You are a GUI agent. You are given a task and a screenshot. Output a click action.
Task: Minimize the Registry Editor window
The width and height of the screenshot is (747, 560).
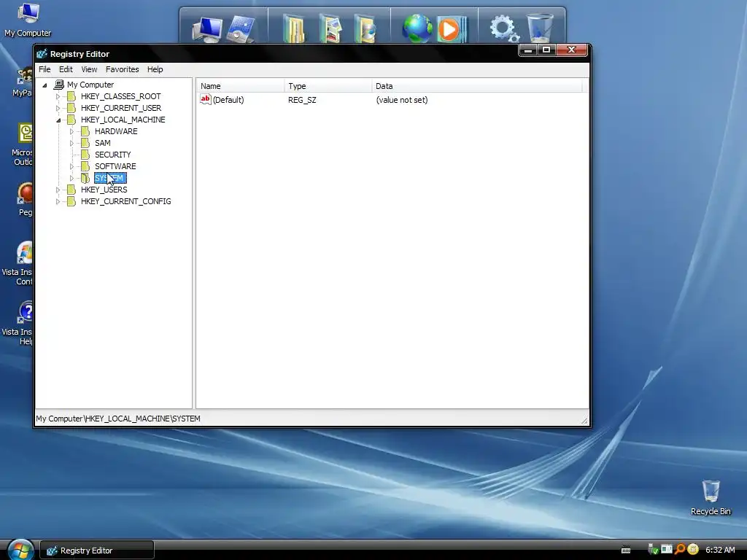(528, 50)
